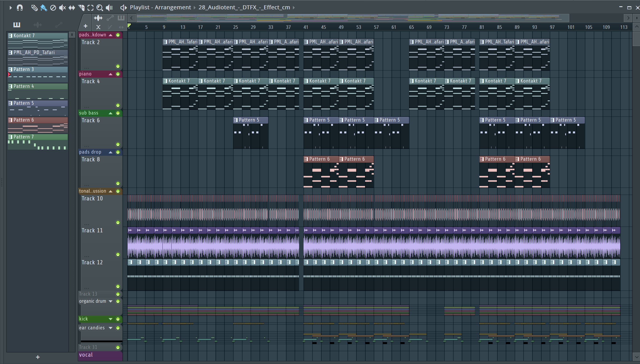Focus pattern clips piano icon near the ruler

pos(121,18)
